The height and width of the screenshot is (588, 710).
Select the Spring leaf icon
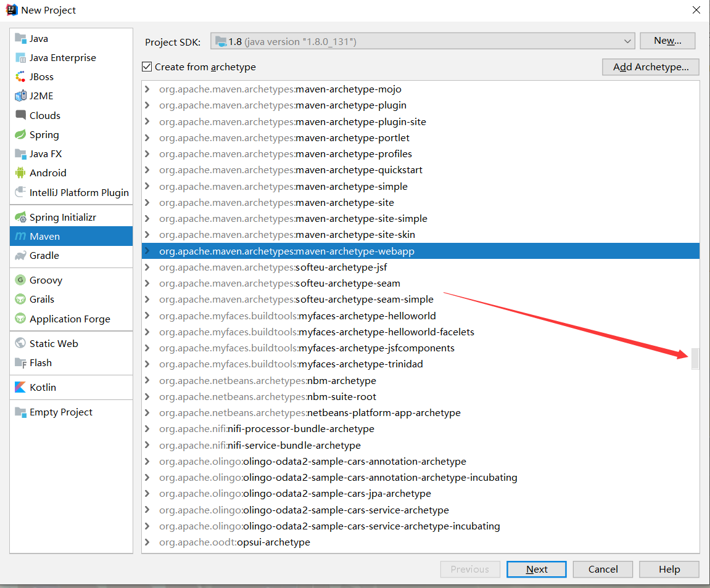pos(20,134)
